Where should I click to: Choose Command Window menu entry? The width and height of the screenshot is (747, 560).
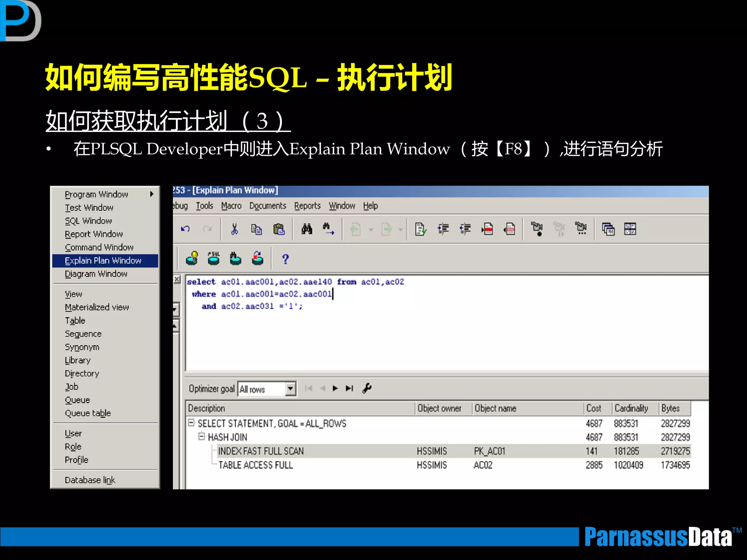pyautogui.click(x=105, y=248)
